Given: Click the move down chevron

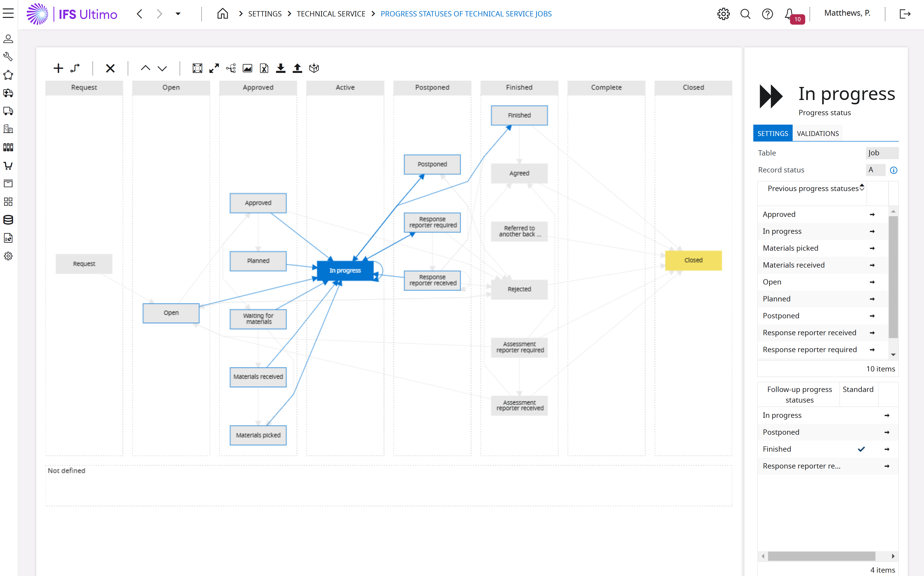Looking at the screenshot, I should (x=162, y=68).
